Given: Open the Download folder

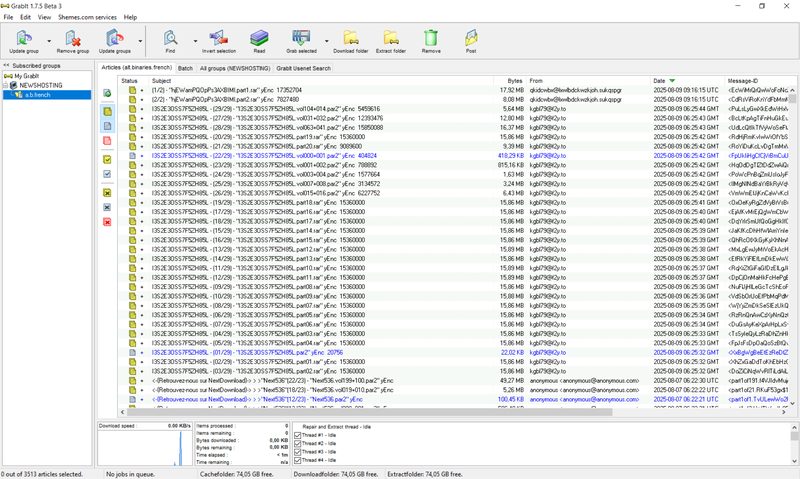Looking at the screenshot, I should pos(349,38).
